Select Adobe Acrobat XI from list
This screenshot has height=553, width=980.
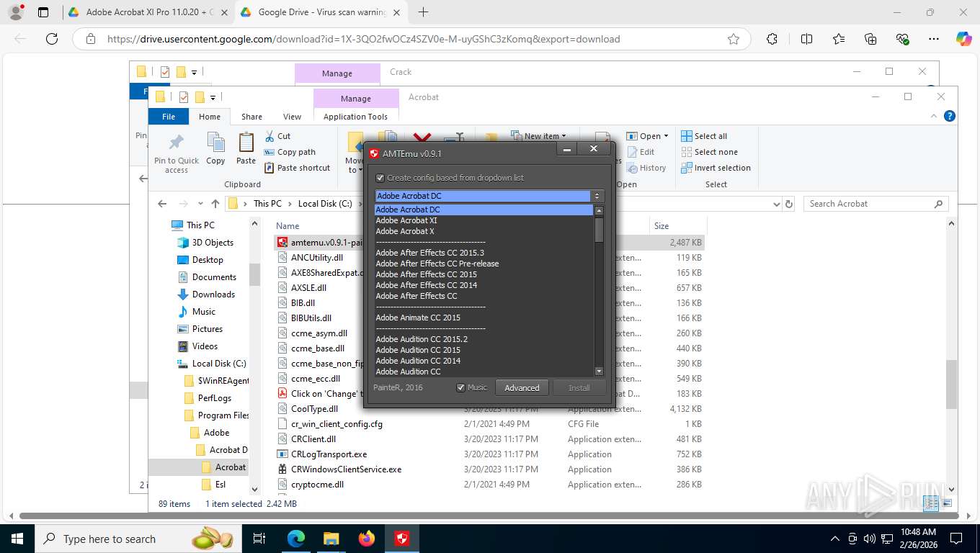click(x=406, y=220)
